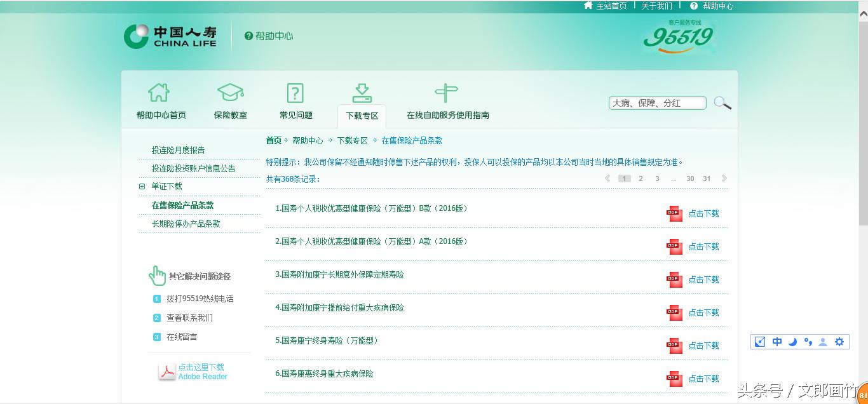
Task: Click the 常见问题 question mark icon
Action: click(295, 92)
